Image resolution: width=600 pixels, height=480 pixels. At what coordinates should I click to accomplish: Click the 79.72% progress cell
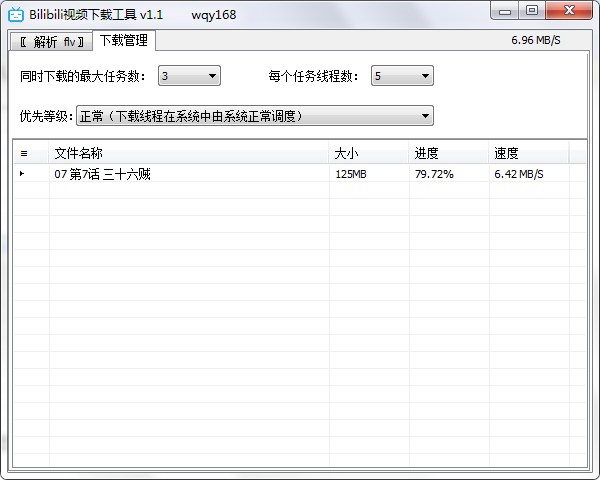point(434,174)
